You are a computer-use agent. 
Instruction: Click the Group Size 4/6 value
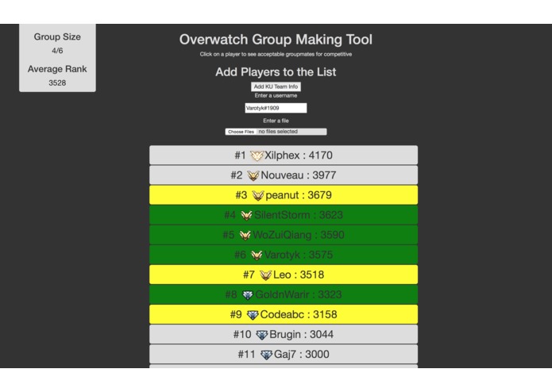[x=57, y=51]
